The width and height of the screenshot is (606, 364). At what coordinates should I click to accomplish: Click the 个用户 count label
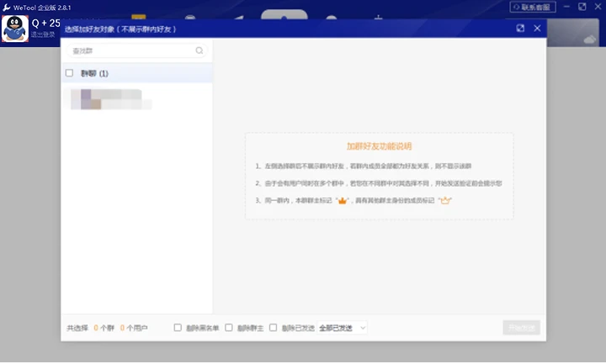[x=137, y=328]
